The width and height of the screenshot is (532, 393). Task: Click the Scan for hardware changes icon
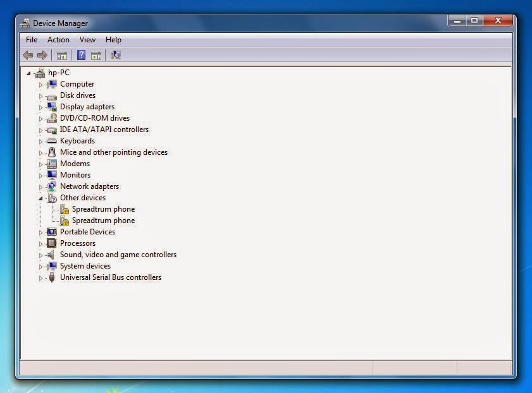pyautogui.click(x=115, y=55)
